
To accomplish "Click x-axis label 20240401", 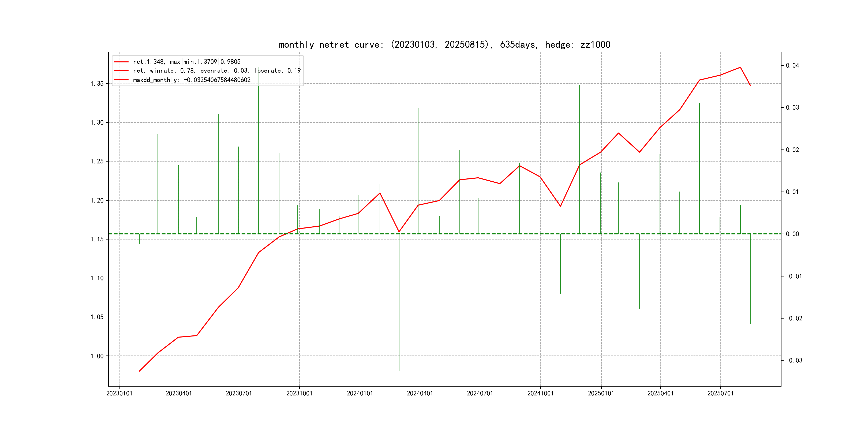I will (x=420, y=394).
